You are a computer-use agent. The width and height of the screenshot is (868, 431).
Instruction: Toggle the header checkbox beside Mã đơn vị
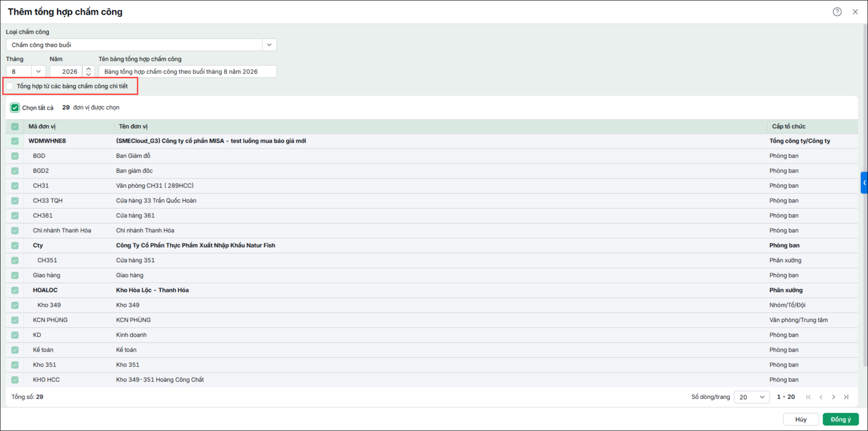15,126
